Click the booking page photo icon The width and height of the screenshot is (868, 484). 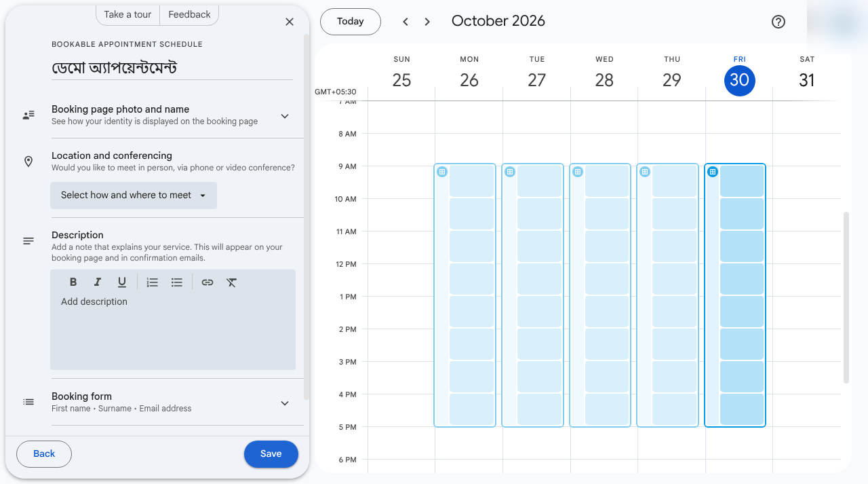click(x=28, y=115)
